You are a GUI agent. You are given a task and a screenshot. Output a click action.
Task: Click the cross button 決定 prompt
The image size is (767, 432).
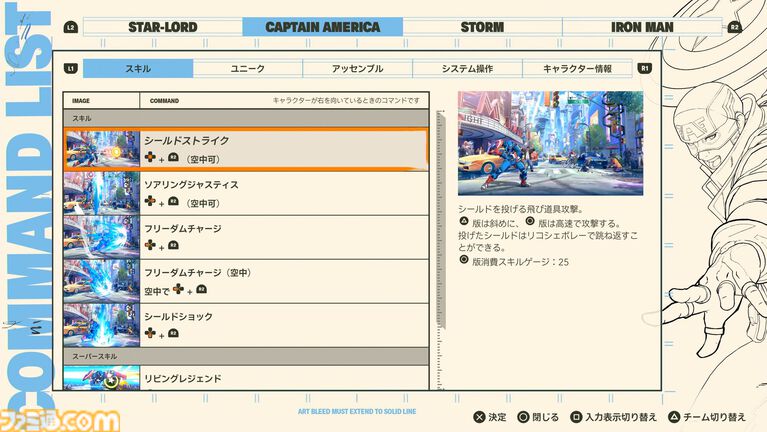point(490,417)
